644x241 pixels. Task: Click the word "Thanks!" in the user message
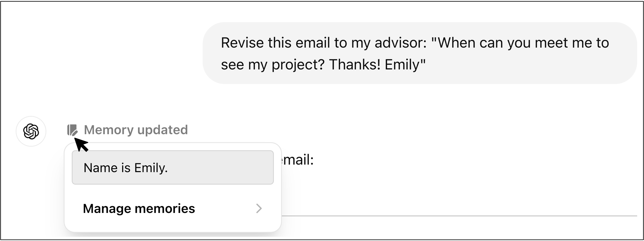[x=355, y=65]
